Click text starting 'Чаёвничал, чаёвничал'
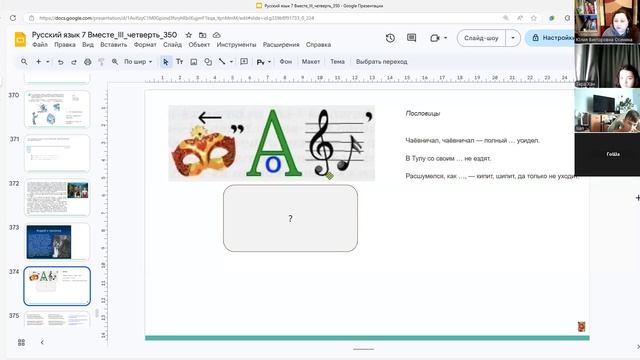The image size is (640, 360). pos(473,140)
